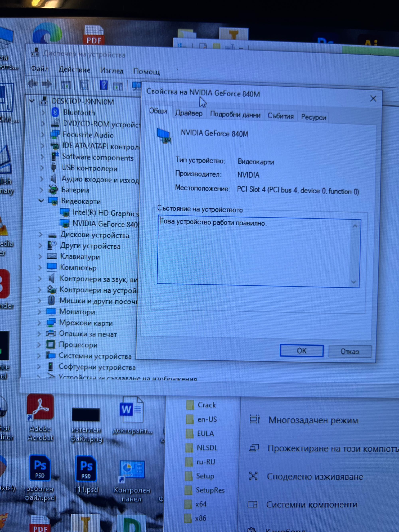The image size is (399, 532).
Task: Open the Crack folder in file list
Action: point(201,405)
